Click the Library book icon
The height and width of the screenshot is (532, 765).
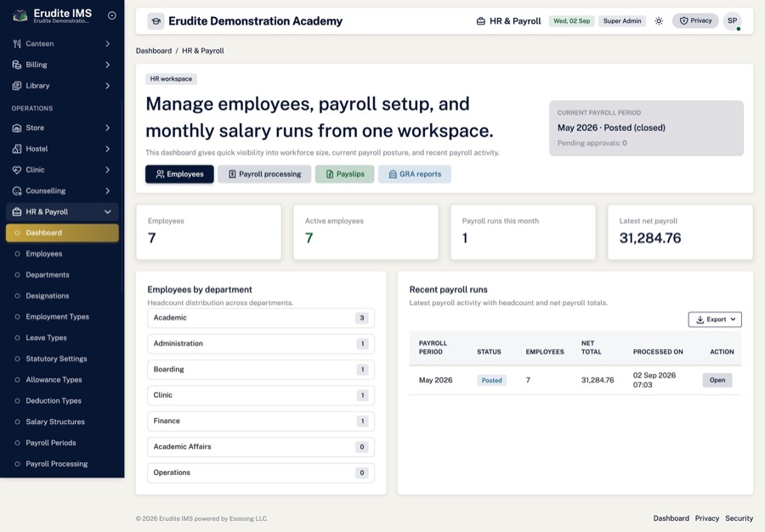(x=17, y=86)
